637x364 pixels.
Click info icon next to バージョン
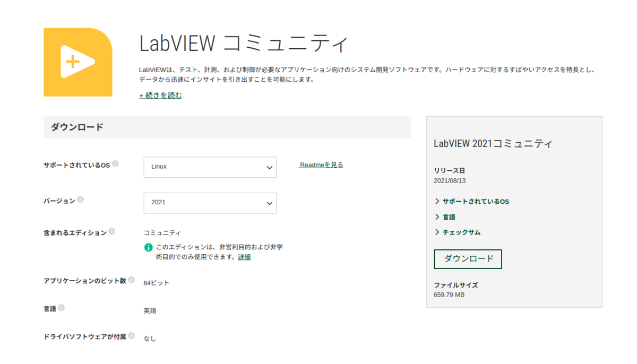[x=80, y=200]
